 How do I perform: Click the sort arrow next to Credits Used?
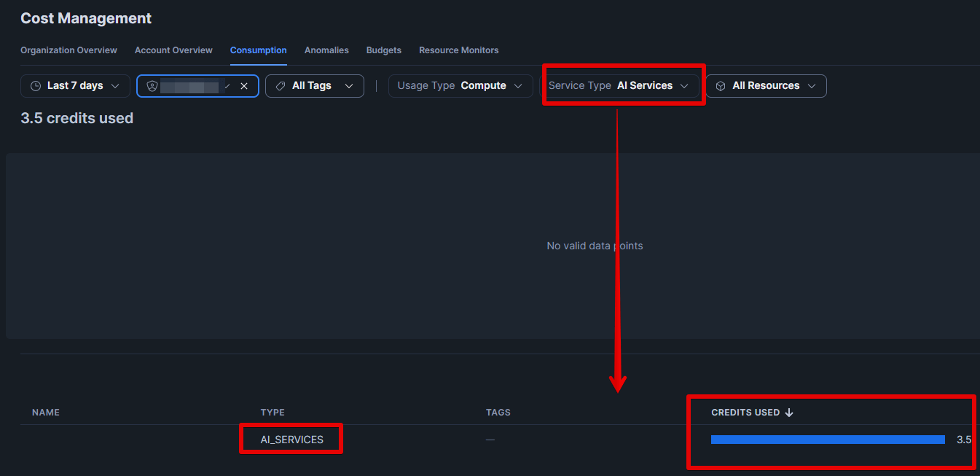pyautogui.click(x=789, y=413)
